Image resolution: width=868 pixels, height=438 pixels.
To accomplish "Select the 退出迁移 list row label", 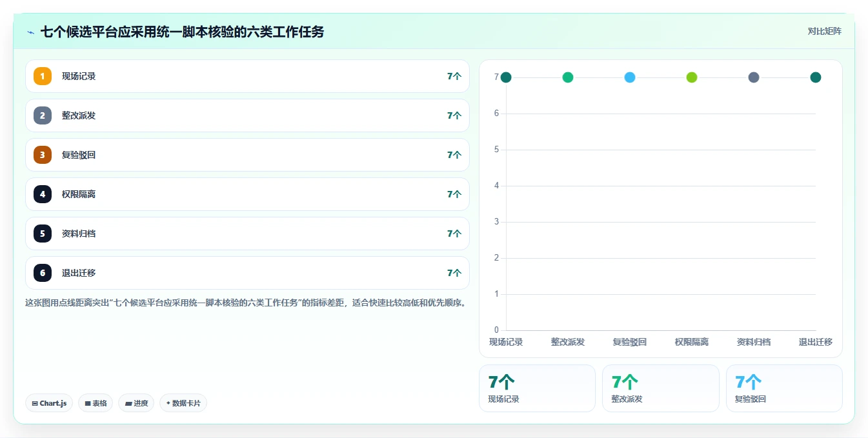I will [x=79, y=273].
